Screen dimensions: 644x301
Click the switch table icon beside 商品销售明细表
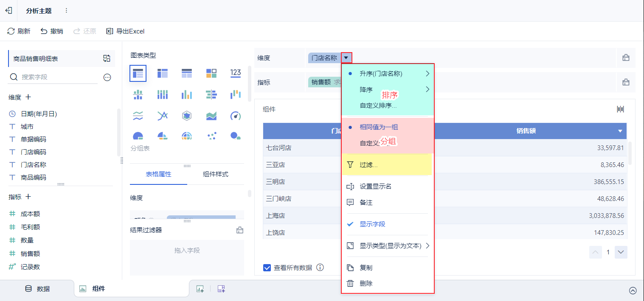tap(107, 59)
